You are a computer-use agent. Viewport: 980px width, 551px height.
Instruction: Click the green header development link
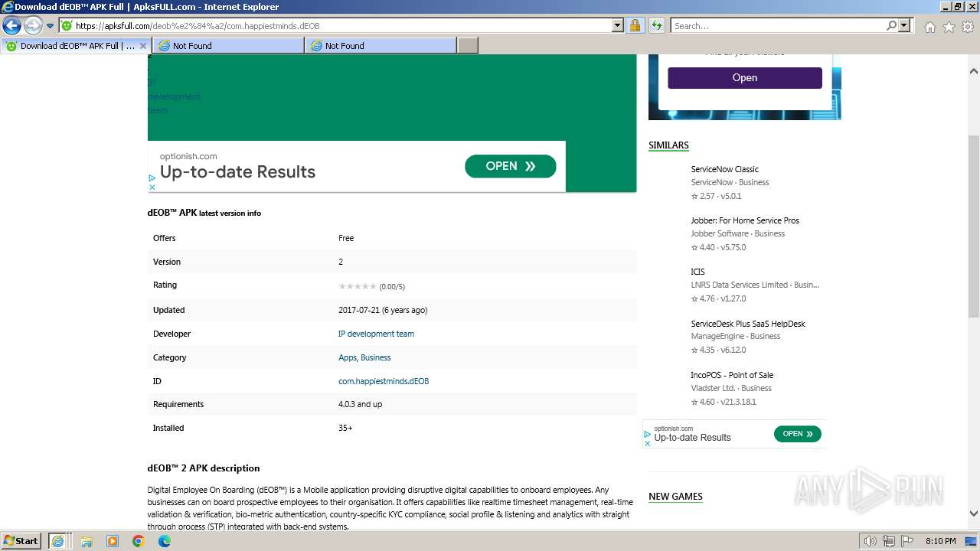click(175, 96)
